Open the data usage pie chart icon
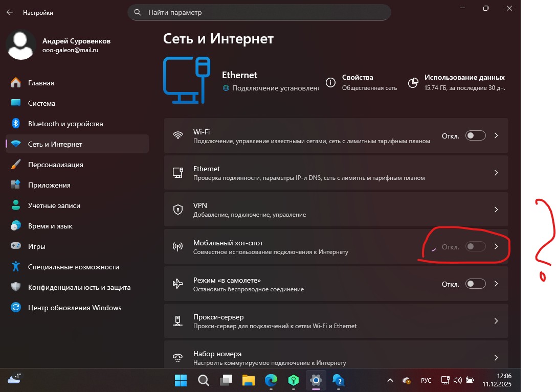556x392 pixels. coord(413,82)
